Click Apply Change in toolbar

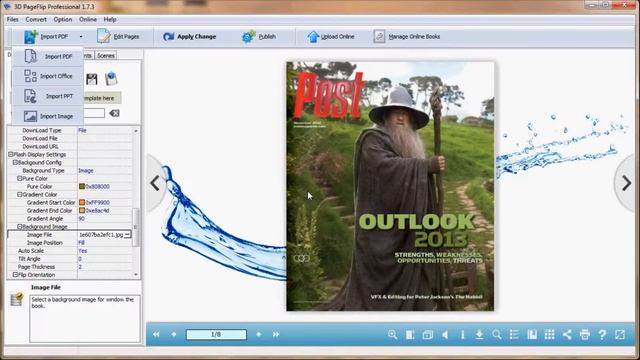tap(189, 37)
